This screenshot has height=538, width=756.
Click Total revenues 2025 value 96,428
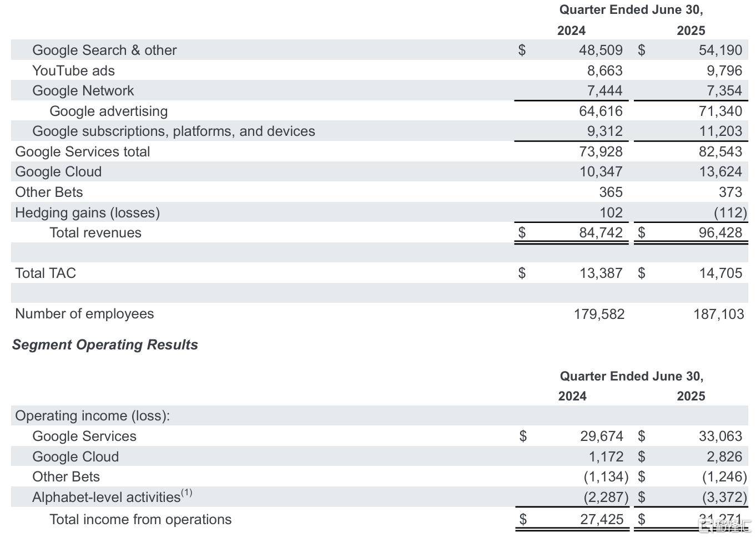(720, 232)
